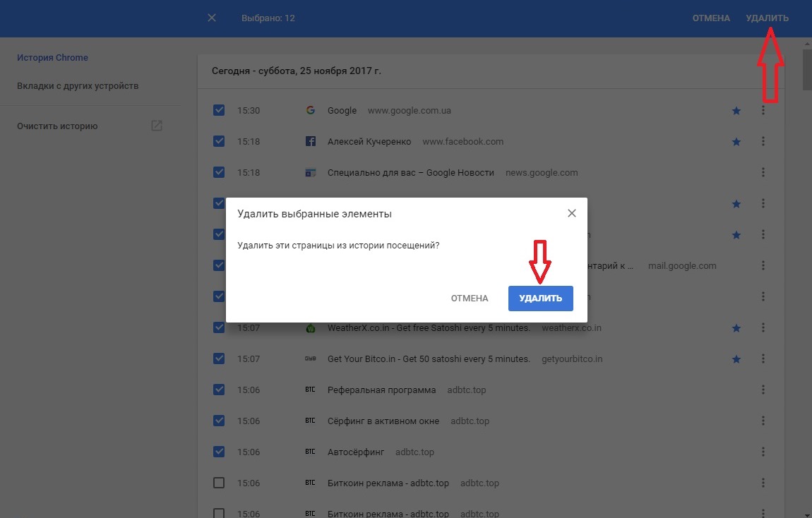Clear selection with the toolbar X icon
The width and height of the screenshot is (812, 518).
(x=211, y=18)
